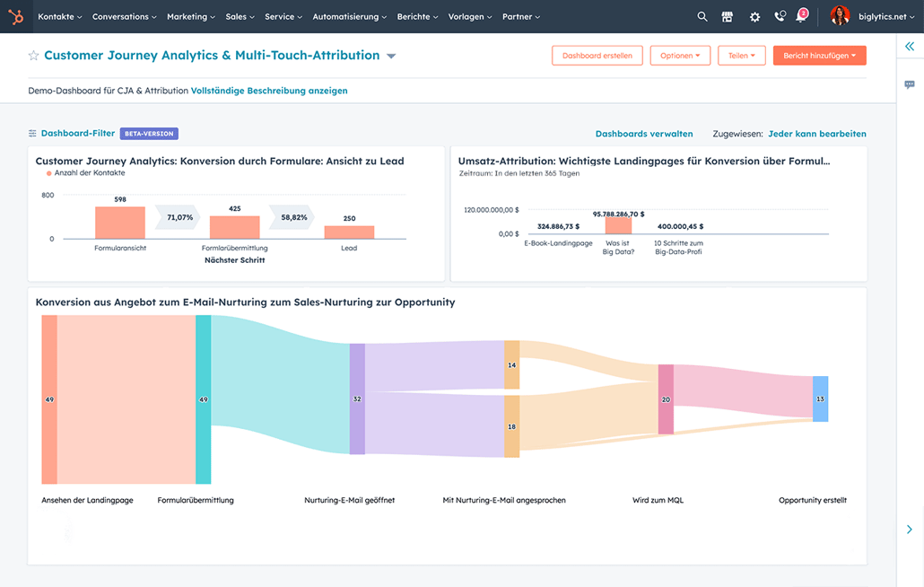Screen dimensions: 924x587
Task: Click the Dashboard-Filter icon
Action: pyautogui.click(x=31, y=133)
